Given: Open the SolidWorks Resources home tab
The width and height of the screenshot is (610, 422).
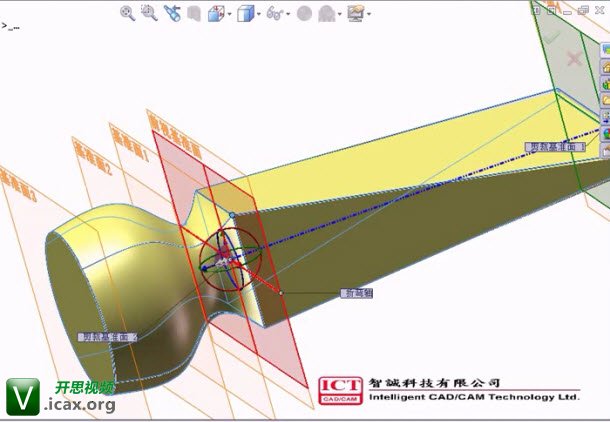Looking at the screenshot, I should [605, 67].
